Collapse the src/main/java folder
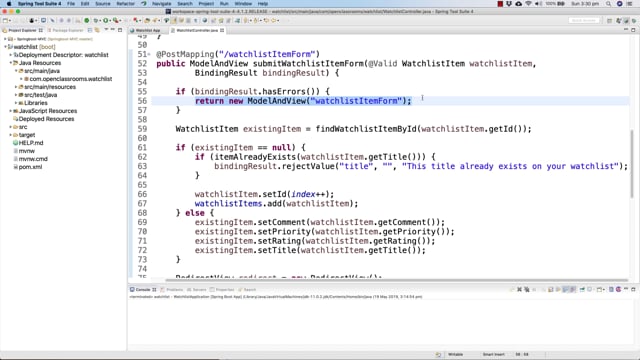 tap(16, 71)
